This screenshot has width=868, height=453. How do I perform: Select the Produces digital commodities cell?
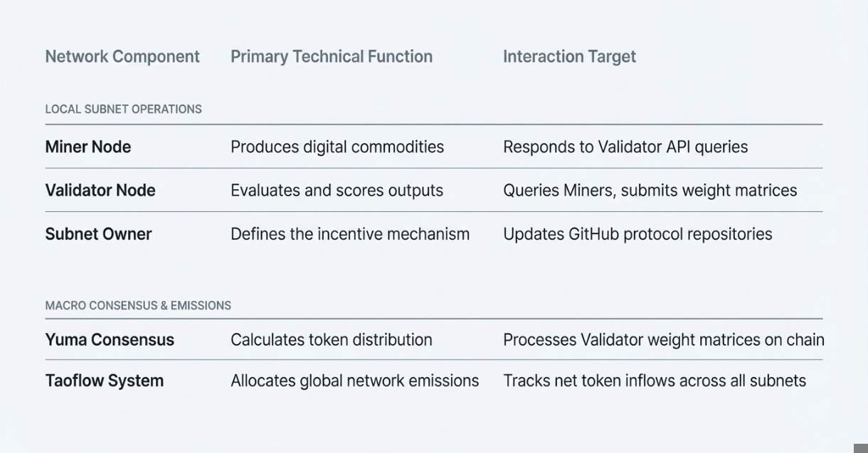pyautogui.click(x=337, y=147)
